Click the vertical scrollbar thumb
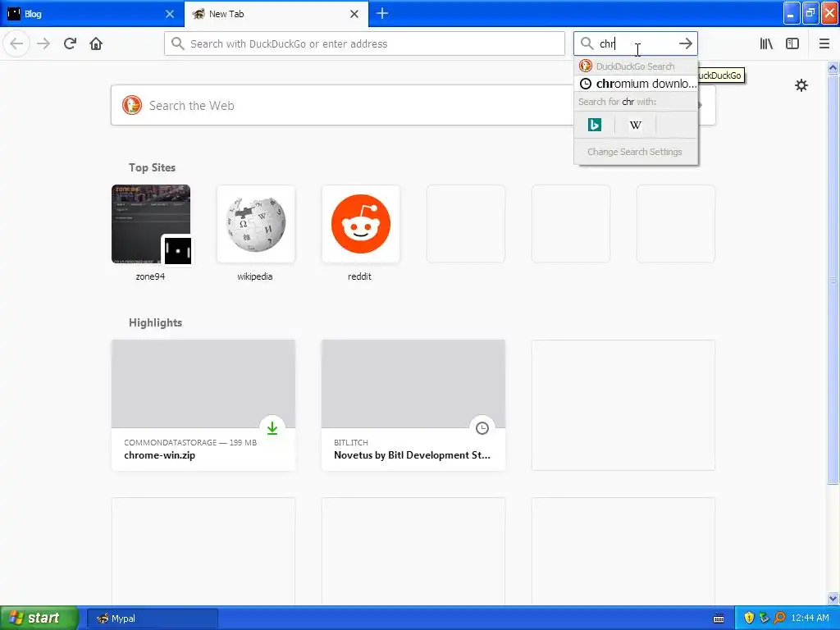This screenshot has width=840, height=630. pyautogui.click(x=833, y=279)
